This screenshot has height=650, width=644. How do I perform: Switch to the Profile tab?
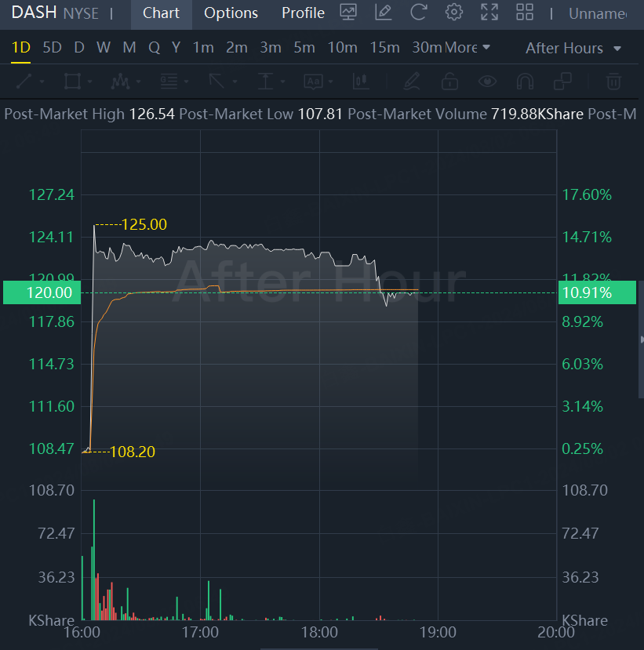303,13
